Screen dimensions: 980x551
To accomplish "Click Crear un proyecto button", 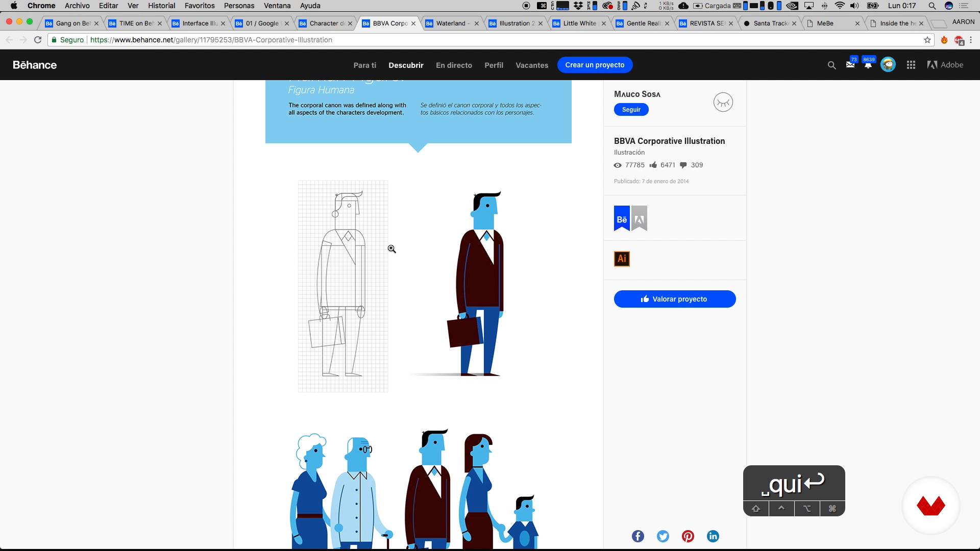I will pos(595,65).
